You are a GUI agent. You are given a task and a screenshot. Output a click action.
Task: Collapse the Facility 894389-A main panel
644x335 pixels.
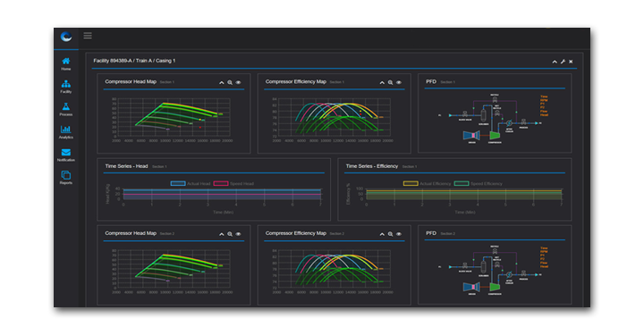point(555,62)
